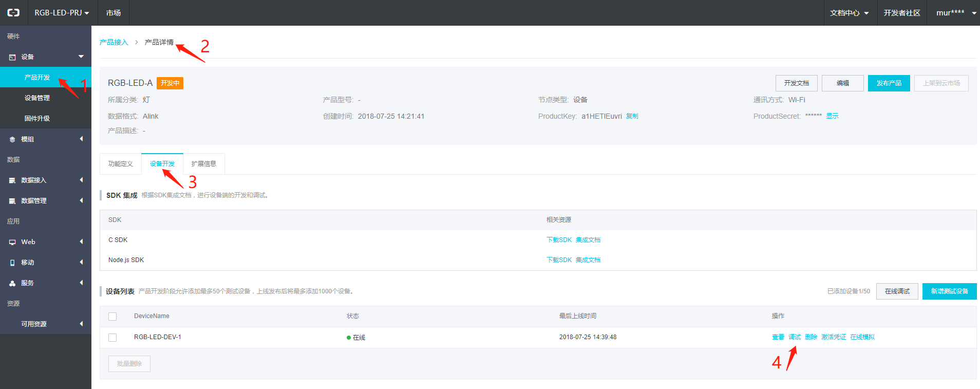The image size is (980, 389).
Task: Click the 设备 sidebar icon
Action: click(x=12, y=57)
